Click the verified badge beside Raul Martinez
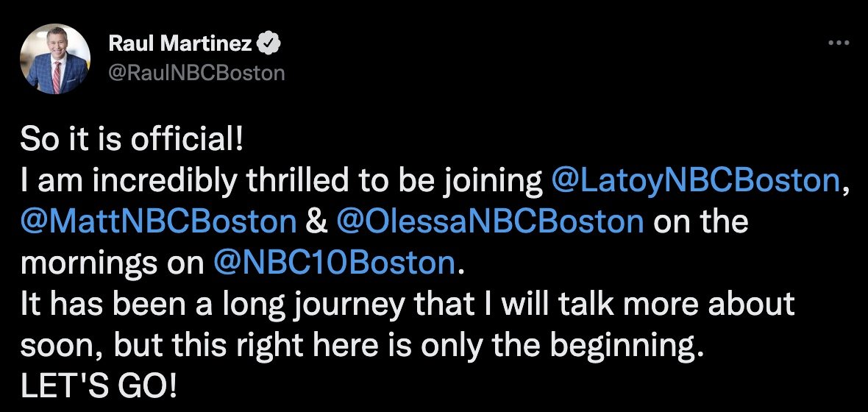868x412 pixels. pos(270,44)
